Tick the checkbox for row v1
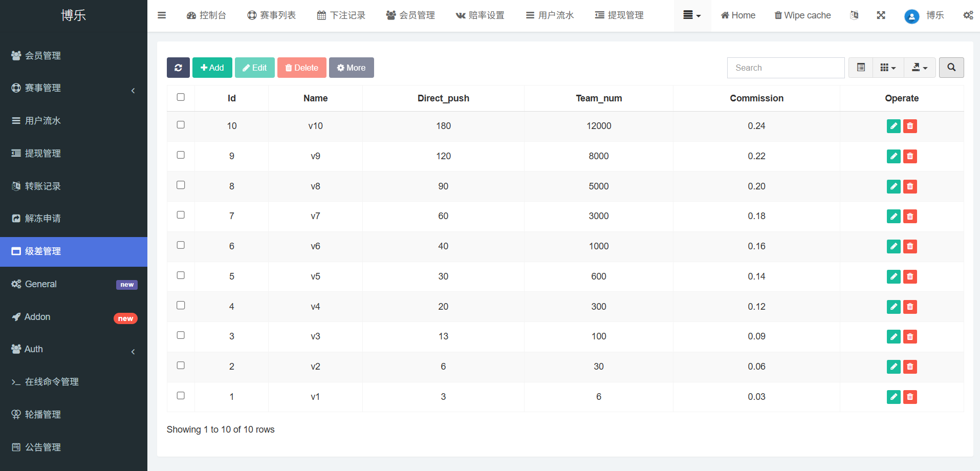The height and width of the screenshot is (471, 980). coord(181,396)
